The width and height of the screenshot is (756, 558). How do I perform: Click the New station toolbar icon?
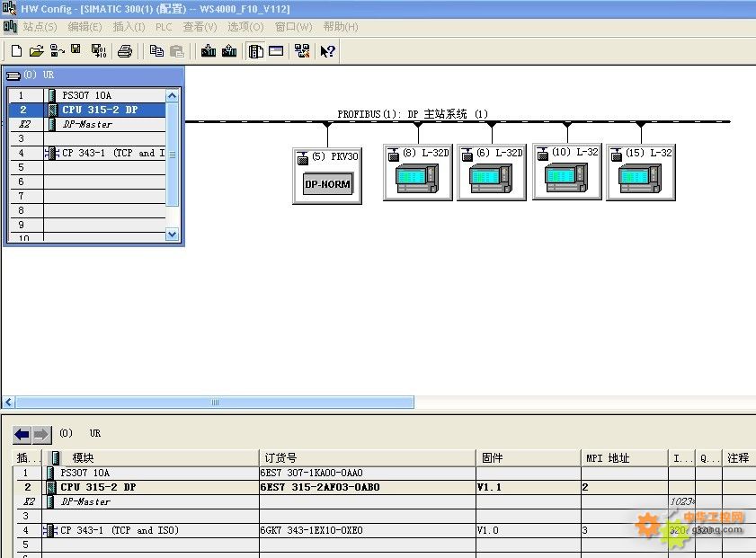(16, 51)
